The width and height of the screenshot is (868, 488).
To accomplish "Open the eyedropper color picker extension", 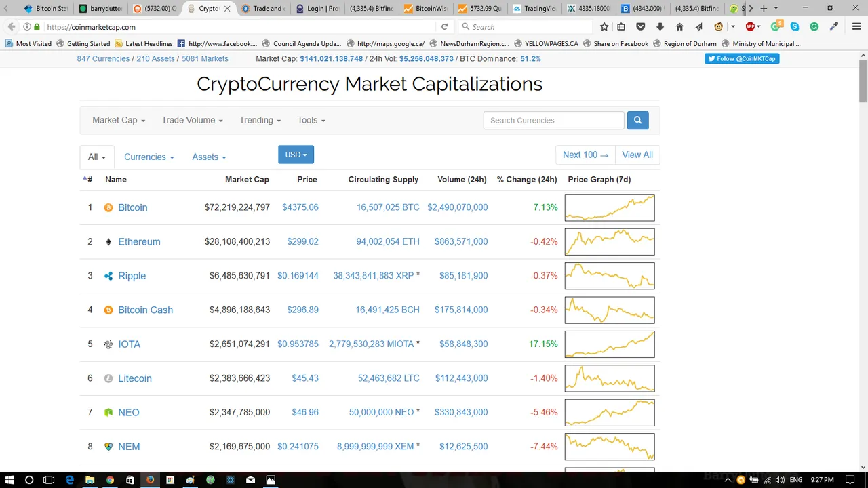I will coord(835,27).
